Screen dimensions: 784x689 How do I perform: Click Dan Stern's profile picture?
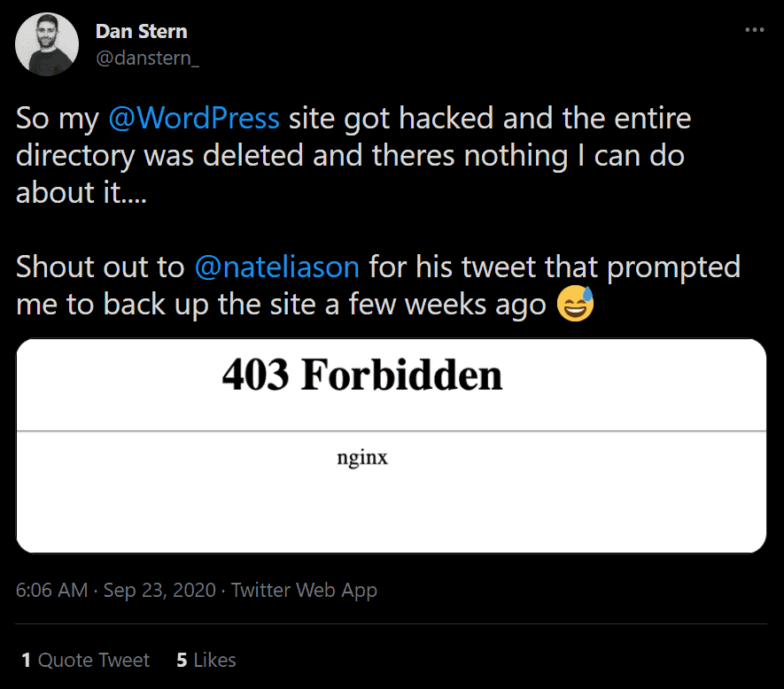coord(46,43)
